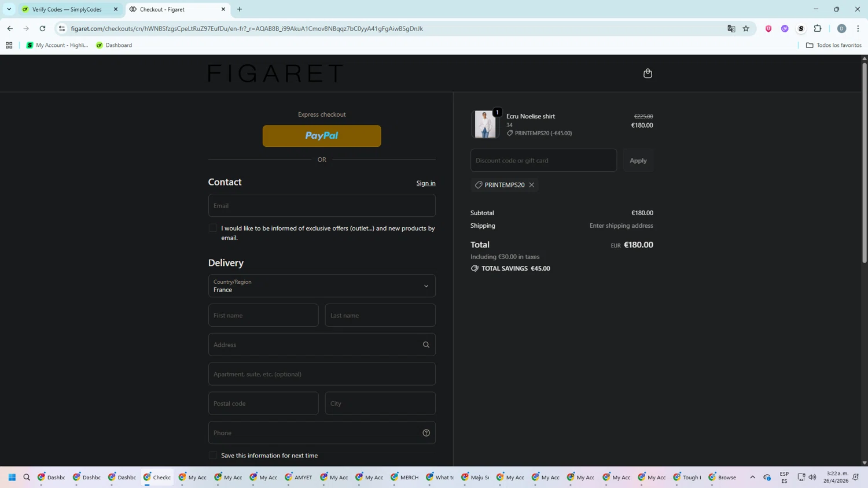Focus the First name field

[x=263, y=316]
